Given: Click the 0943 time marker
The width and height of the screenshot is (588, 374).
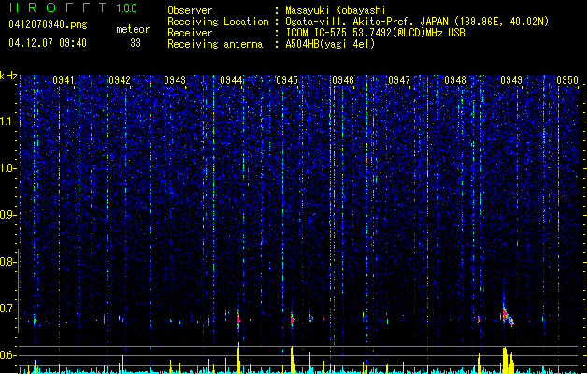Looking at the screenshot, I should 175,80.
